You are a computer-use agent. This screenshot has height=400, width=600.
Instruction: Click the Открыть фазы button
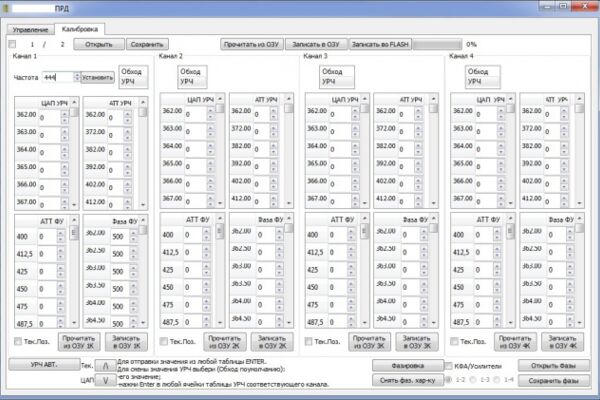553,366
